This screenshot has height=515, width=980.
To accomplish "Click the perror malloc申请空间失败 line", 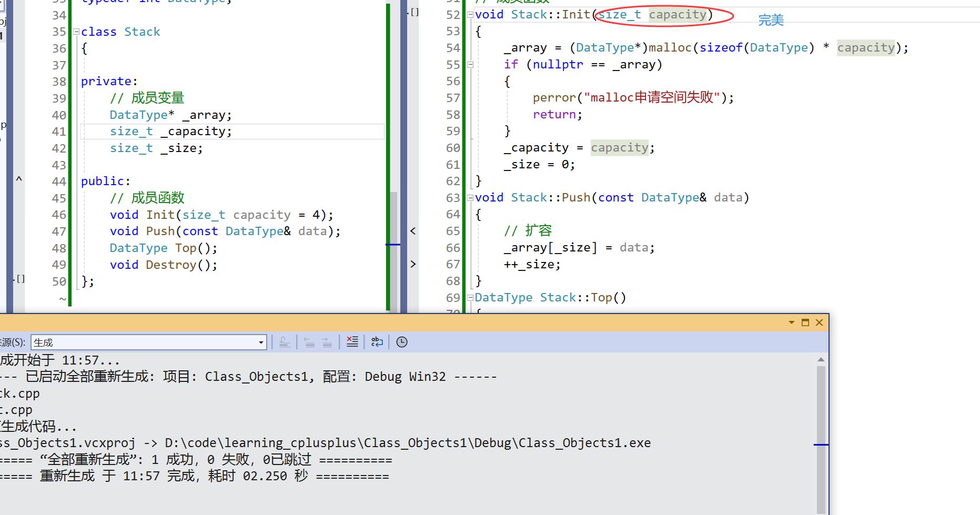I will 633,98.
